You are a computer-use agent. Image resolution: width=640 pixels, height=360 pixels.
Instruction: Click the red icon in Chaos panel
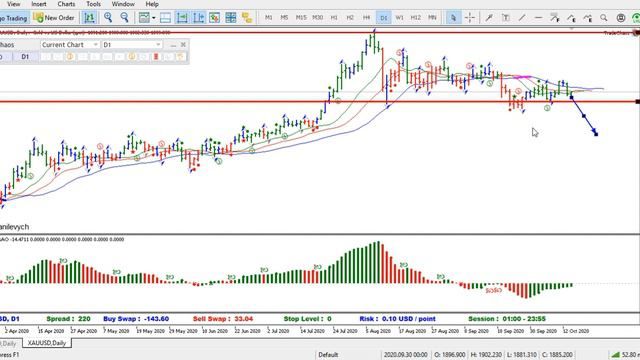156,57
